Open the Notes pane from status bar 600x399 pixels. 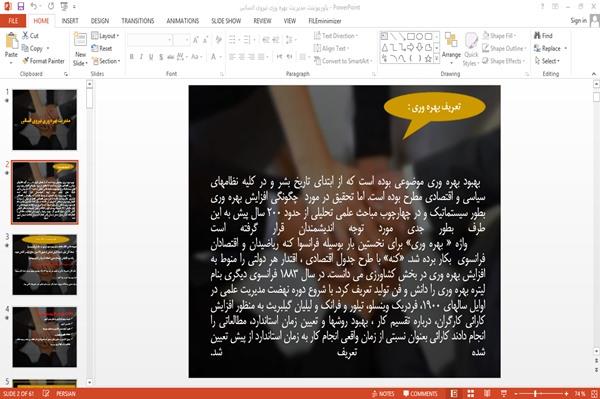click(x=383, y=394)
